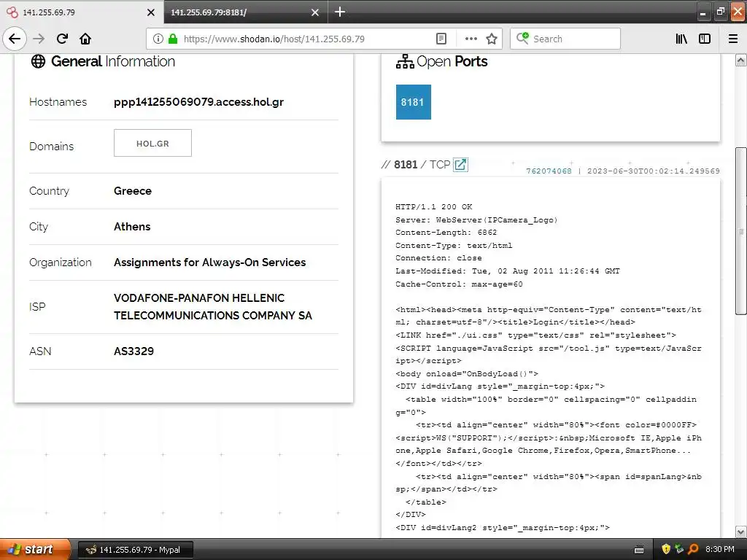Click the General Information globe icon
The width and height of the screenshot is (747, 560).
pos(38,61)
